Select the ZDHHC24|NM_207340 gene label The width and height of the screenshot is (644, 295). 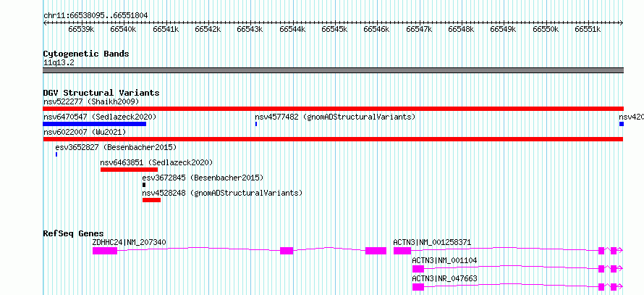[130, 242]
